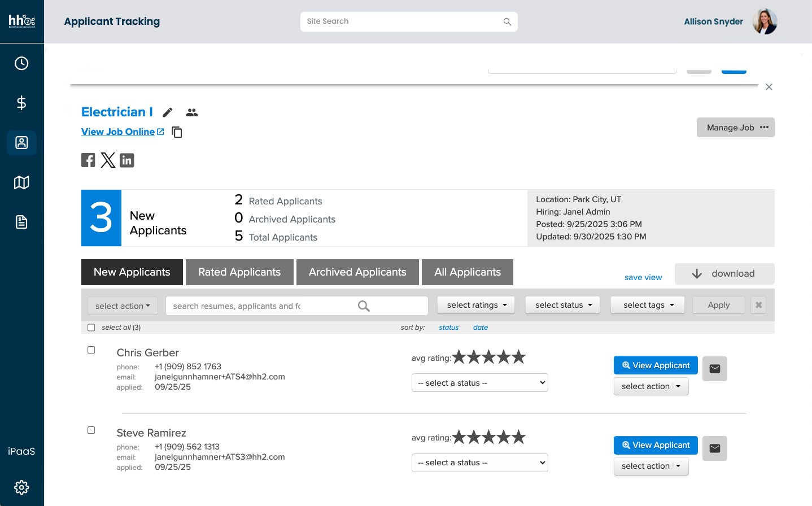
Task: Open the people icon next to job title
Action: 192,112
